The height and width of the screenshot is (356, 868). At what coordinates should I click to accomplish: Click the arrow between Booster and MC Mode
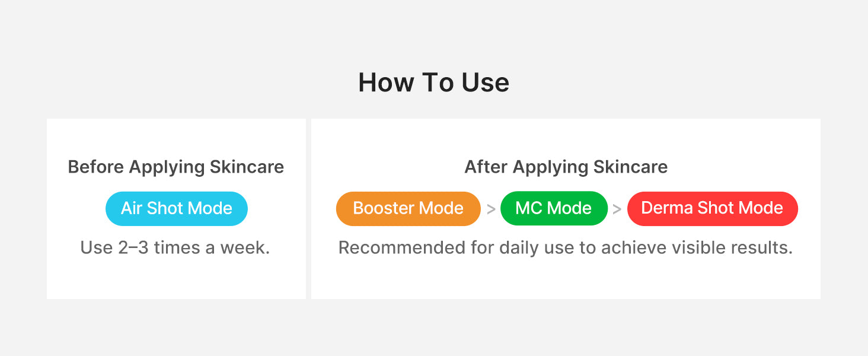491,209
